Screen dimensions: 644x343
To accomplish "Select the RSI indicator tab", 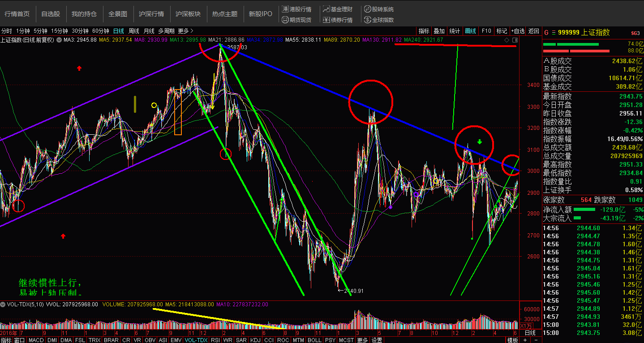I will (215, 340).
